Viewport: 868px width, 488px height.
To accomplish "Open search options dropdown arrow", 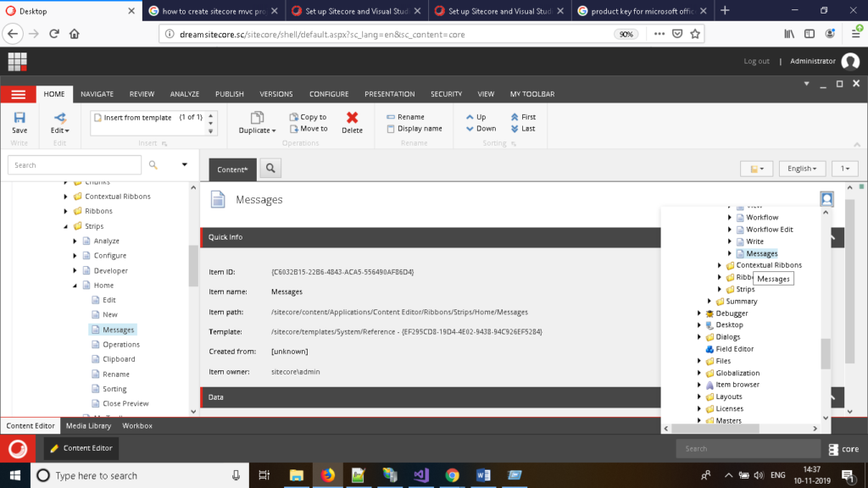I will 184,165.
